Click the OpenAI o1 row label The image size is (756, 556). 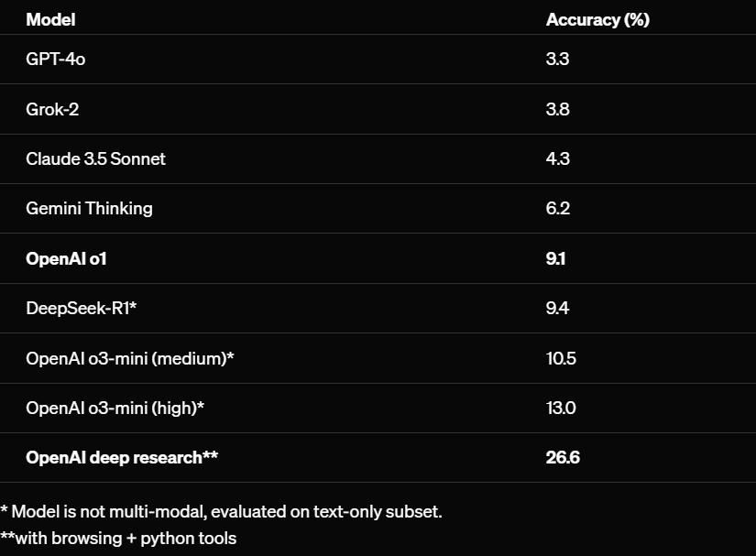click(x=66, y=258)
